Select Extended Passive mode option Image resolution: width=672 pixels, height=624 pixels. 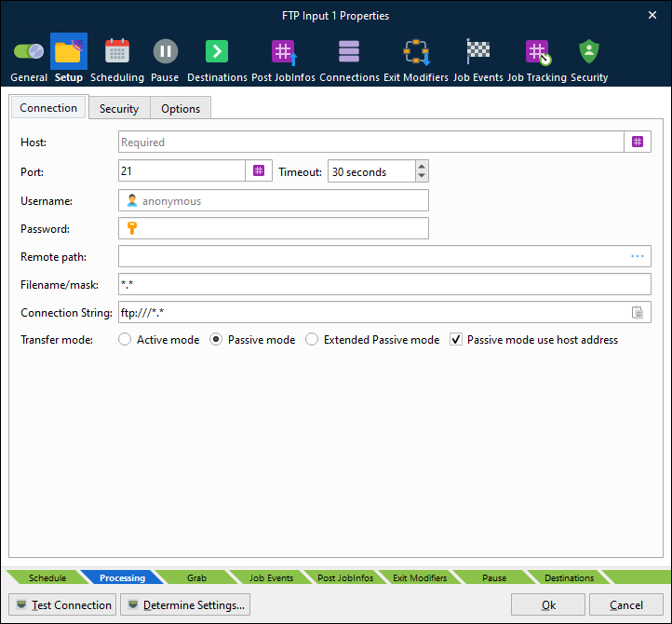coord(312,340)
